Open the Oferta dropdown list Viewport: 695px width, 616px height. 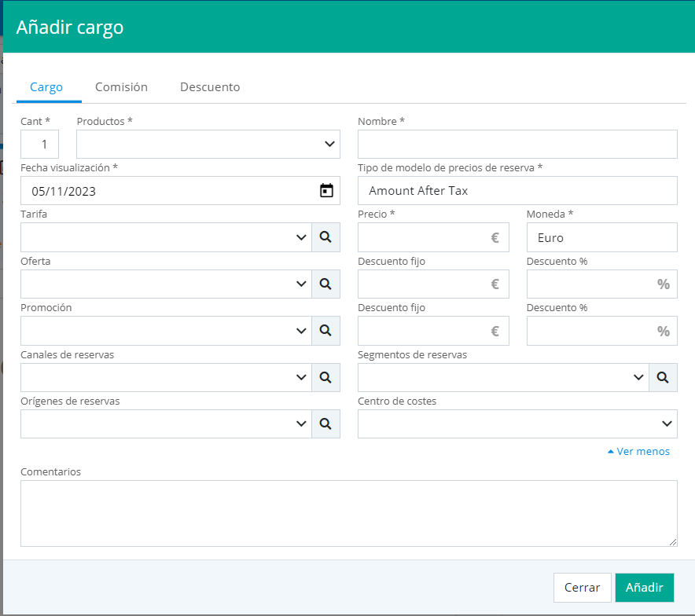tap(166, 284)
